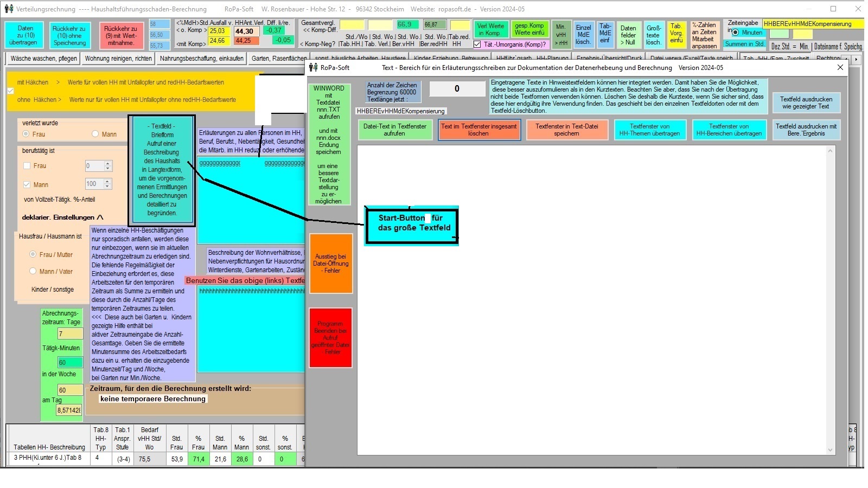Click yellow 'Tab. Vorg. einfü' button
Image resolution: width=868 pixels, height=488 pixels.
676,35
